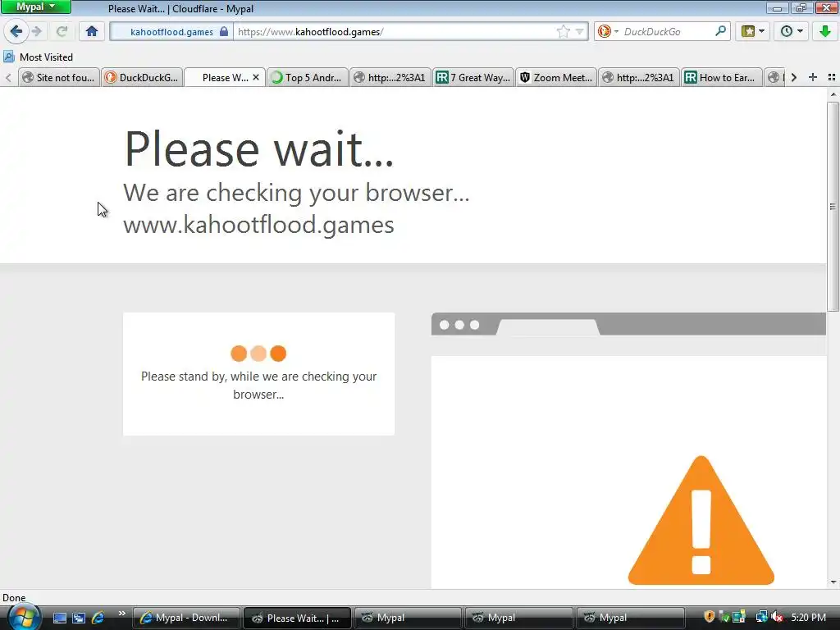
Task: Click the orange loading dots indicator
Action: (258, 354)
